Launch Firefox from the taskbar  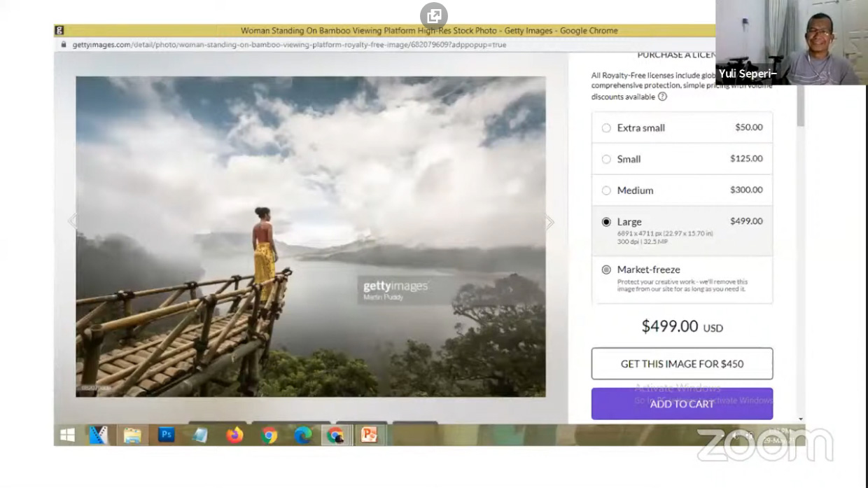(x=234, y=435)
